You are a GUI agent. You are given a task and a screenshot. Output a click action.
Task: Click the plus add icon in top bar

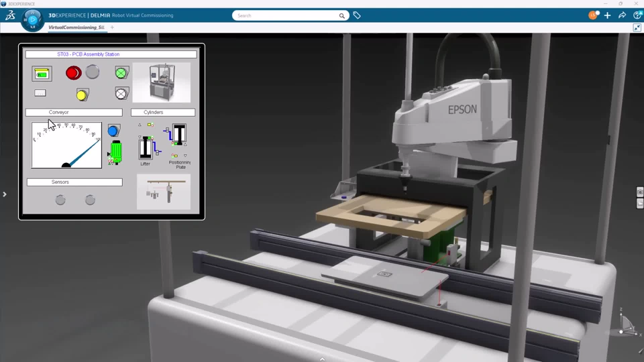coord(608,15)
